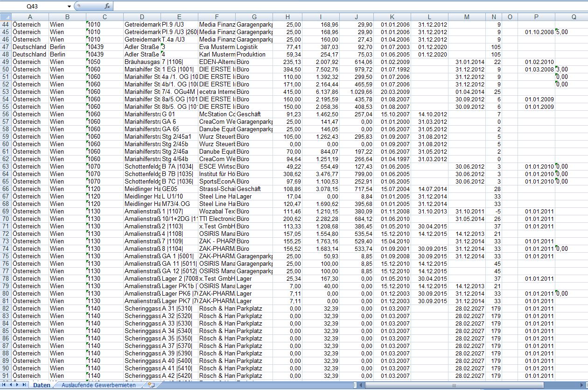Image resolution: width=588 pixels, height=390 pixels.
Task: Go to the first sheet with the navigation arrow
Action: [4, 385]
